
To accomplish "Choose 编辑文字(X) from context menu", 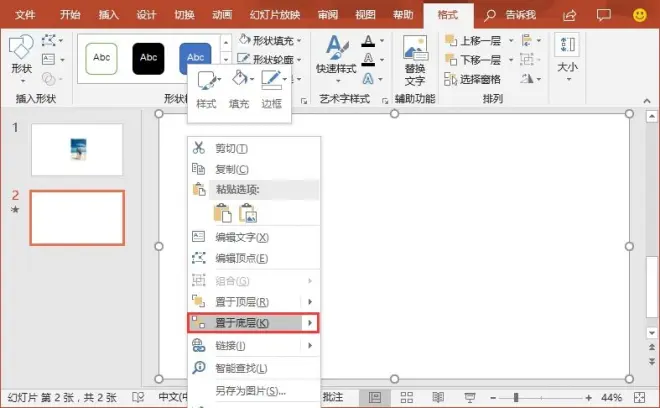I will 254,237.
